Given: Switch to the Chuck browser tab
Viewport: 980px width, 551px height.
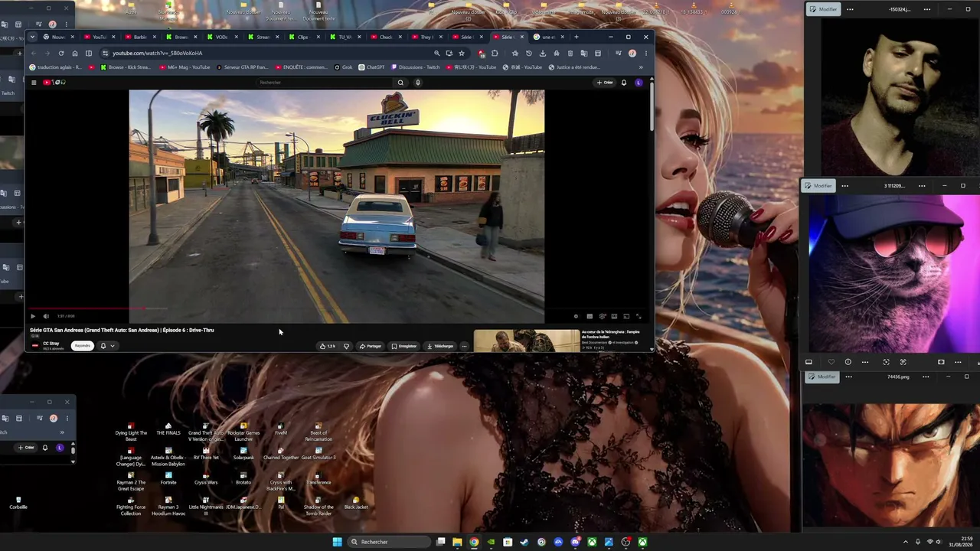Looking at the screenshot, I should point(384,37).
